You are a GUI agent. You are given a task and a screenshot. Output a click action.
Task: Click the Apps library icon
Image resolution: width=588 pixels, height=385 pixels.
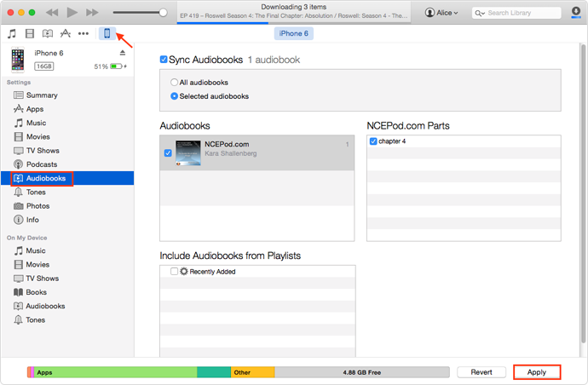click(65, 33)
